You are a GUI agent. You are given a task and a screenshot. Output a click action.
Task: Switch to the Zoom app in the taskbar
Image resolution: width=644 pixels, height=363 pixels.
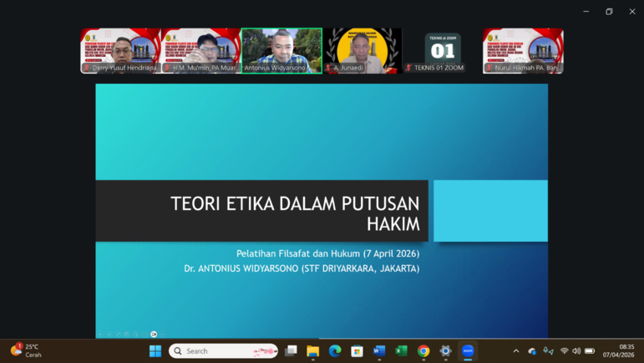pyautogui.click(x=468, y=351)
